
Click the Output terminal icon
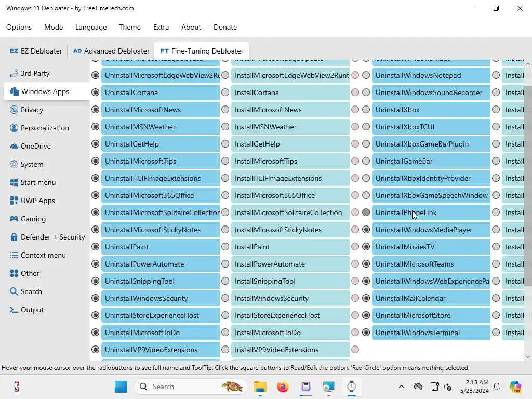point(14,310)
